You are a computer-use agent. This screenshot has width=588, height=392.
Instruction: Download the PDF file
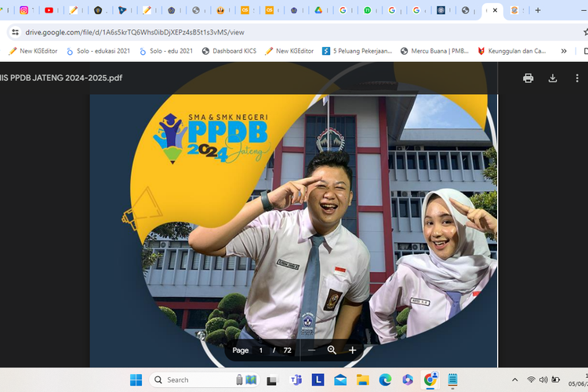(x=553, y=78)
